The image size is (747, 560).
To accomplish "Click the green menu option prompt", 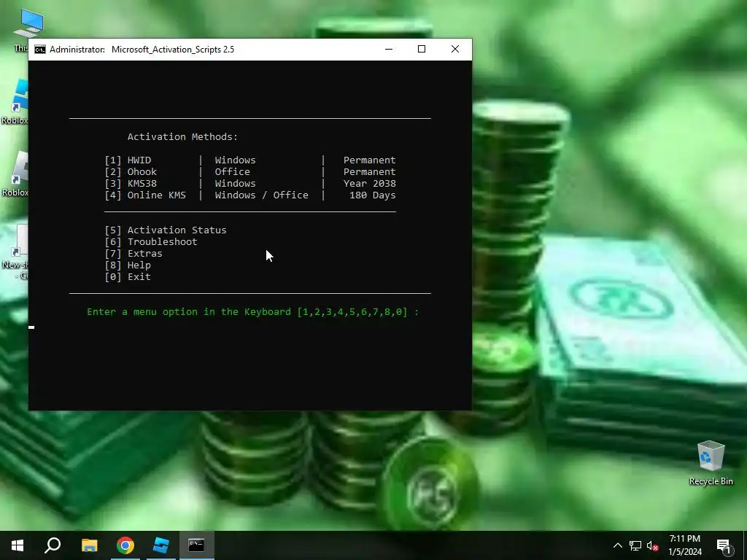I will tap(253, 312).
